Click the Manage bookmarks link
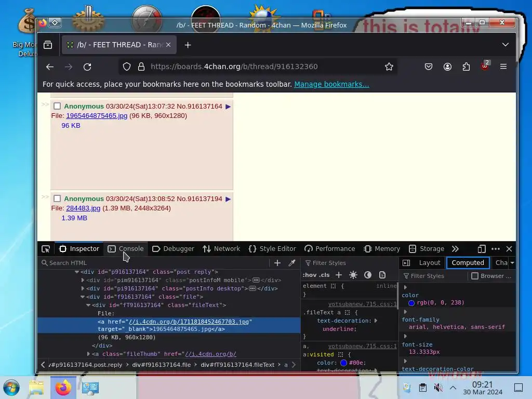 pyautogui.click(x=331, y=84)
